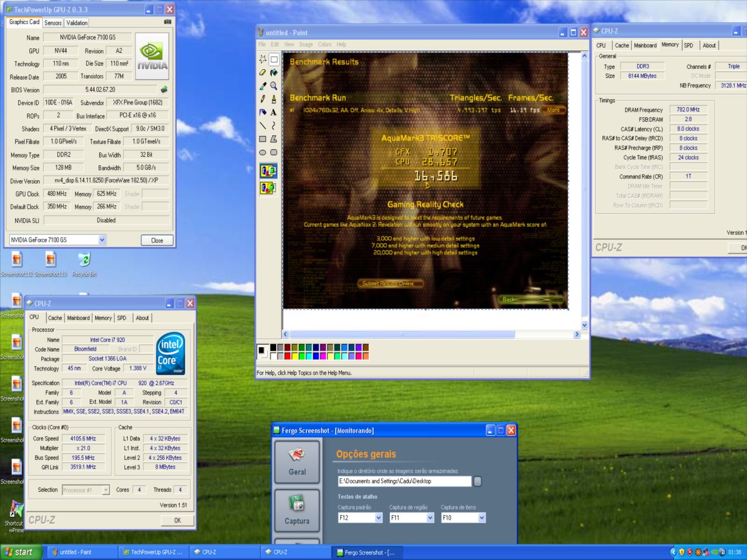Viewport: 747px width, 560px height.
Task: Select the Pencil tool in Paint
Action: (263, 99)
